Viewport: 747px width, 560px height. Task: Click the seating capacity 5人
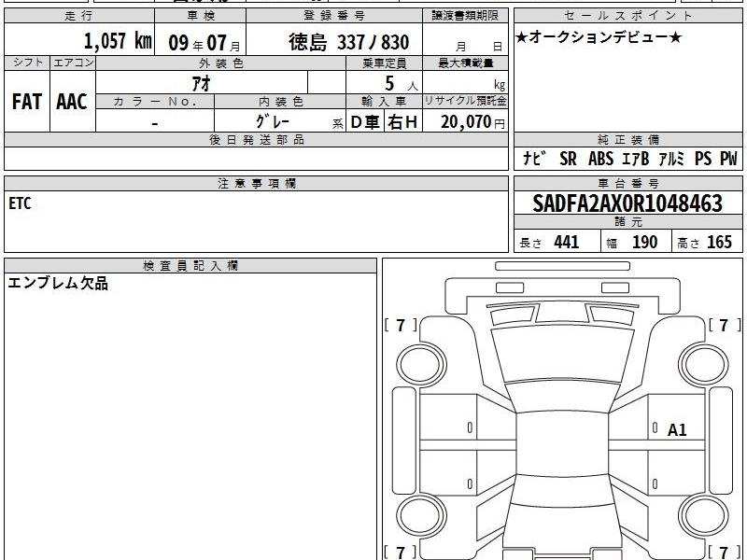(x=401, y=84)
